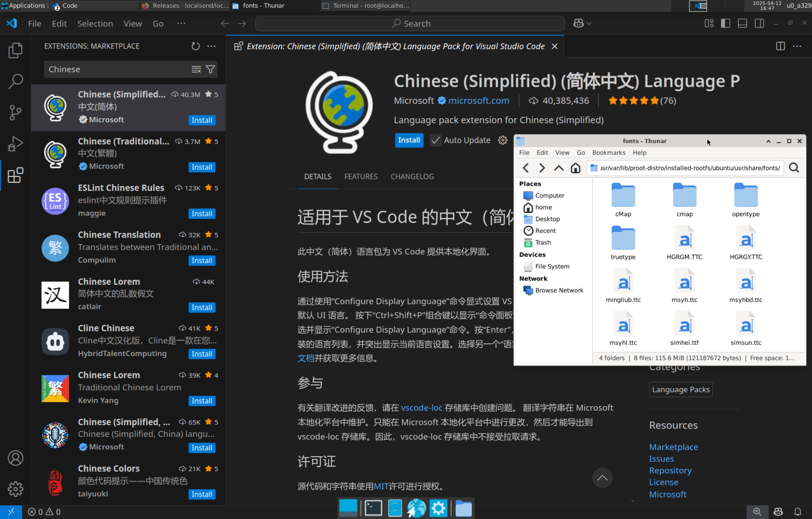Open Customize Layout icon in title bar
The height and width of the screenshot is (519, 812).
coord(709,23)
